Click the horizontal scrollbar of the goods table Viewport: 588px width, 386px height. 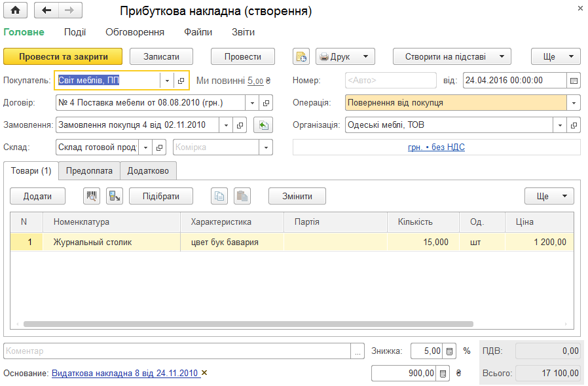[248, 324]
